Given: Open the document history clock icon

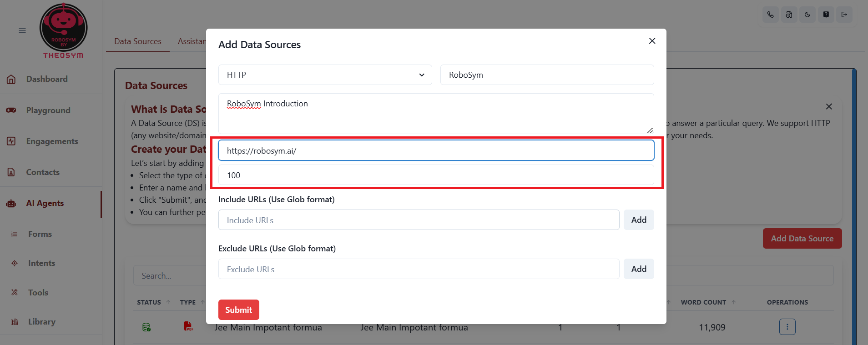Looking at the screenshot, I should coord(789,15).
